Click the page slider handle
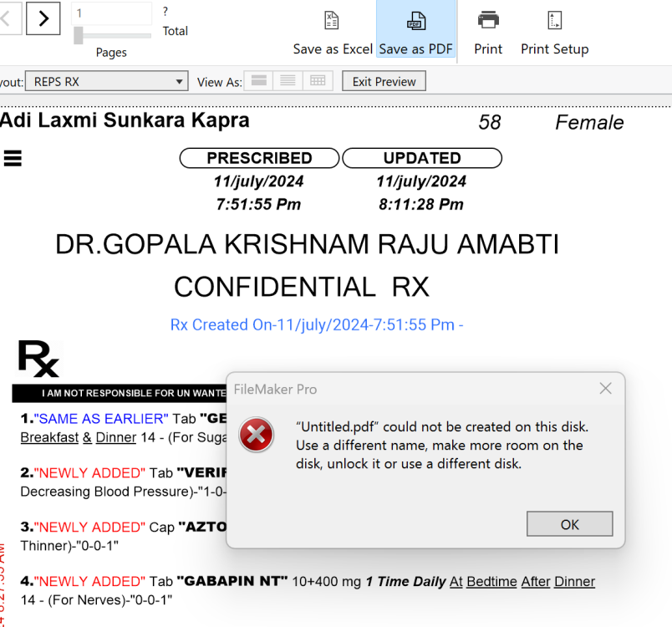672x627 pixels. coord(79,35)
